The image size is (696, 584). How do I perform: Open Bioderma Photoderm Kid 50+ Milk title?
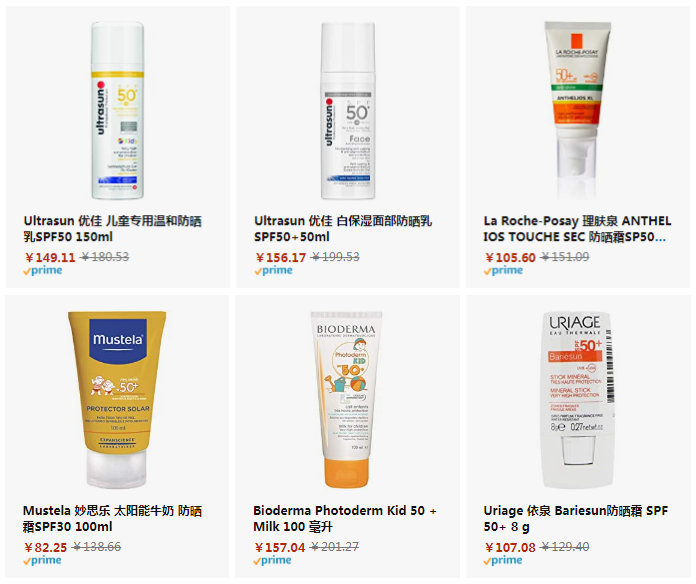pos(345,518)
